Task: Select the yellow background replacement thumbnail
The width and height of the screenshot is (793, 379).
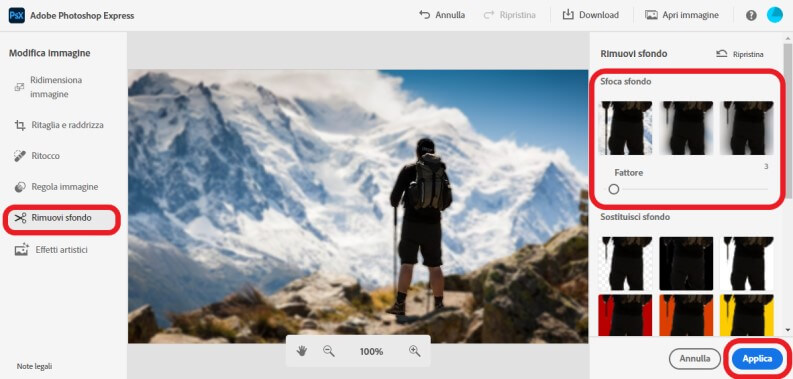Action: click(x=747, y=315)
